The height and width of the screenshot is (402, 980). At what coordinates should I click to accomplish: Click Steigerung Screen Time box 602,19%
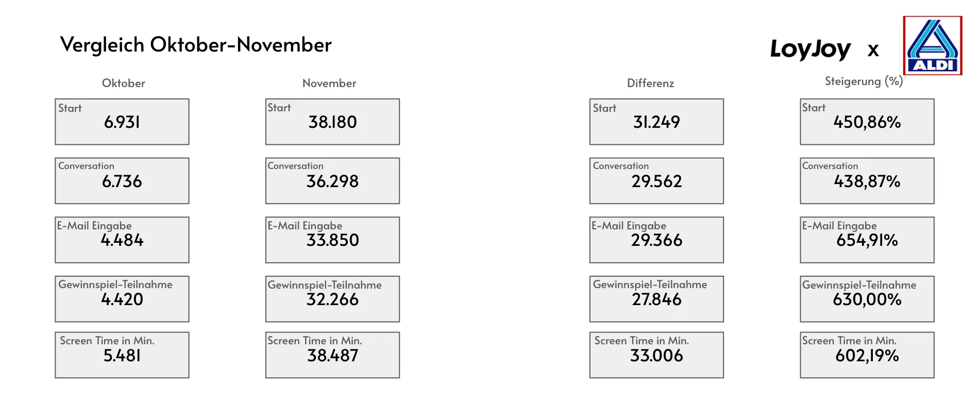click(867, 355)
